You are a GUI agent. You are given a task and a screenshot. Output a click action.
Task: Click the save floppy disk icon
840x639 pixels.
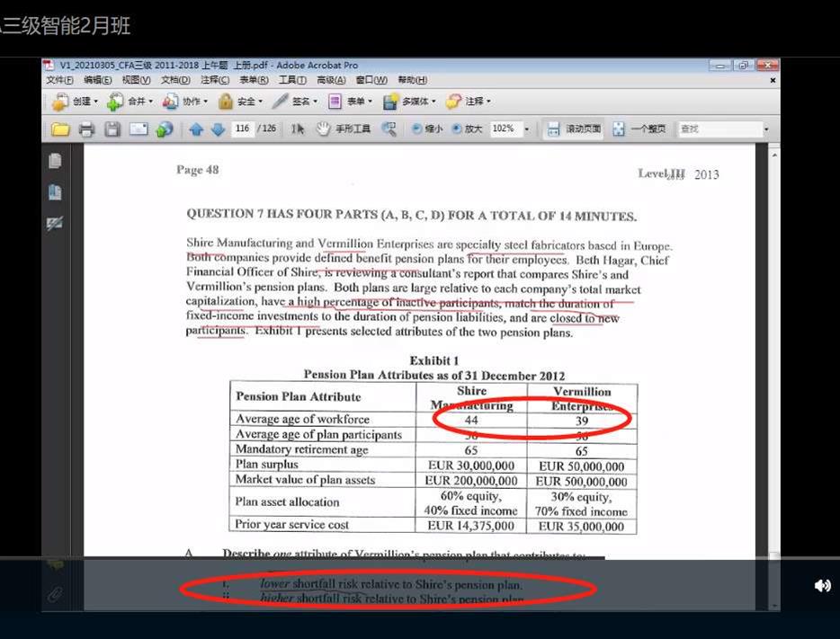112,129
